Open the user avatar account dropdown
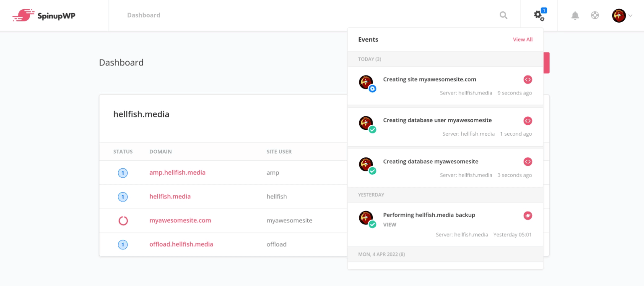Screen dimensions: 644x286 tap(622, 16)
